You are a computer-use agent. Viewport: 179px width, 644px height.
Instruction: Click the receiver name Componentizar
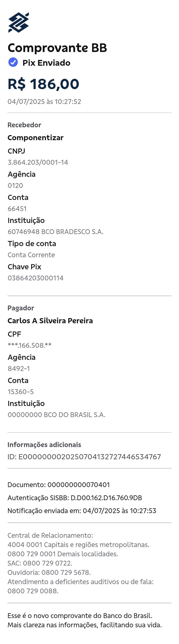(x=35, y=138)
